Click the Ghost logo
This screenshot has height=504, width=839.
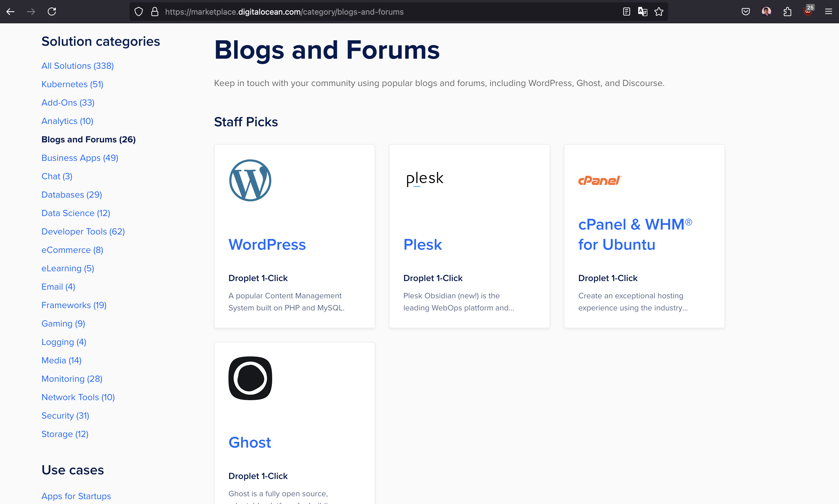click(x=250, y=378)
